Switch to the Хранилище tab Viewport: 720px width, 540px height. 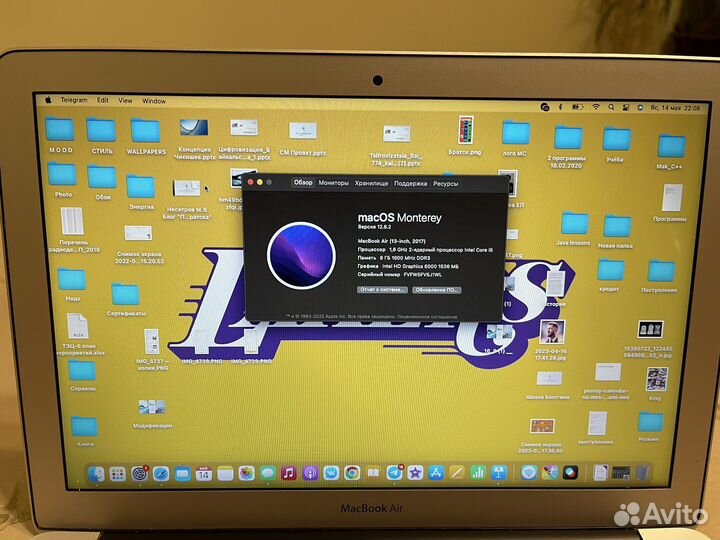point(371,183)
